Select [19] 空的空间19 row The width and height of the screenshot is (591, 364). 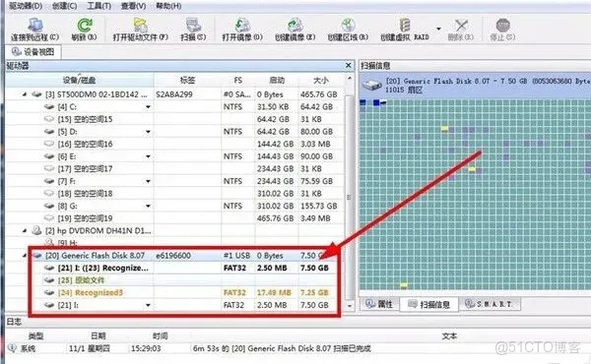175,218
